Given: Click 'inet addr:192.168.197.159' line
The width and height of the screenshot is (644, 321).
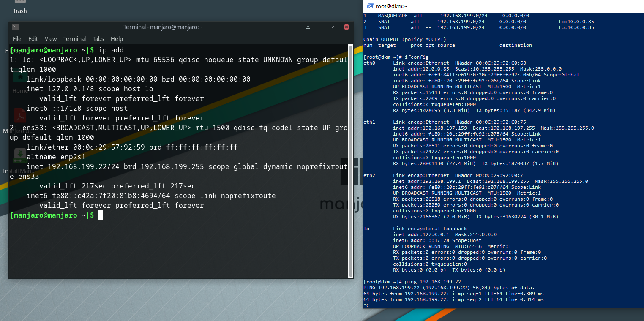Looking at the screenshot, I should click(494, 128).
